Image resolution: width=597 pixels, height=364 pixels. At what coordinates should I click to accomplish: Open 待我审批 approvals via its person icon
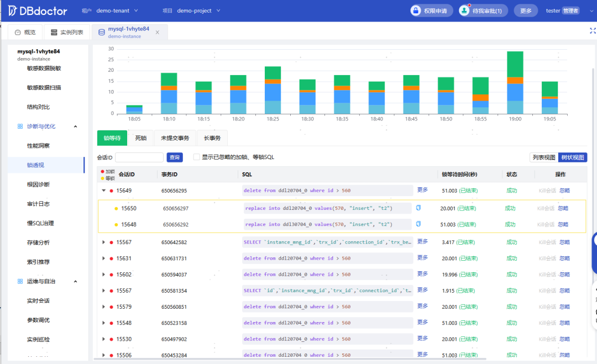464,10
